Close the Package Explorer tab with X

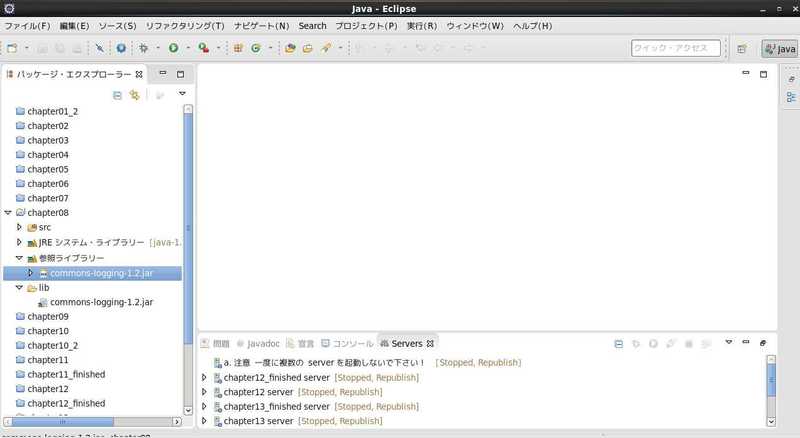(139, 75)
